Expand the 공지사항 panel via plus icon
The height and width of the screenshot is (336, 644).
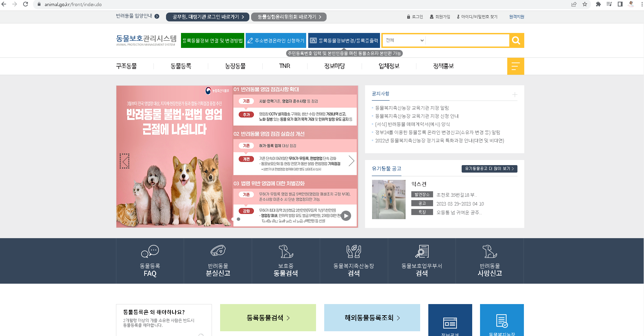(515, 95)
